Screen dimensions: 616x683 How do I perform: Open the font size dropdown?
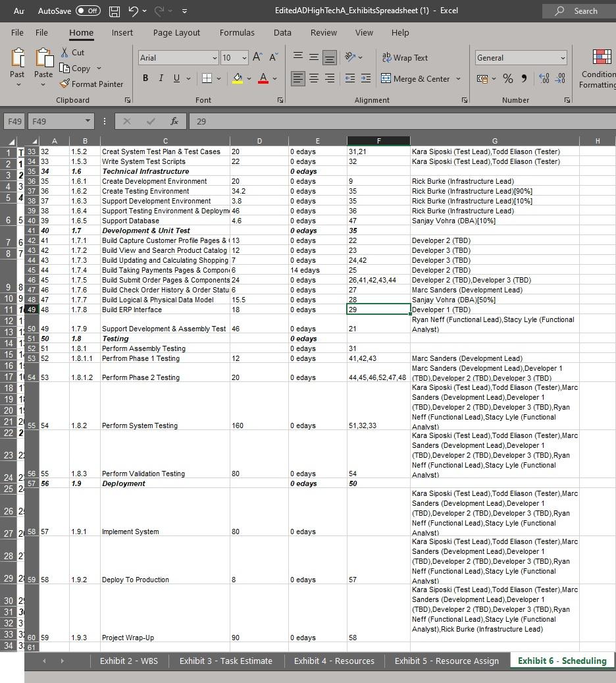point(244,58)
